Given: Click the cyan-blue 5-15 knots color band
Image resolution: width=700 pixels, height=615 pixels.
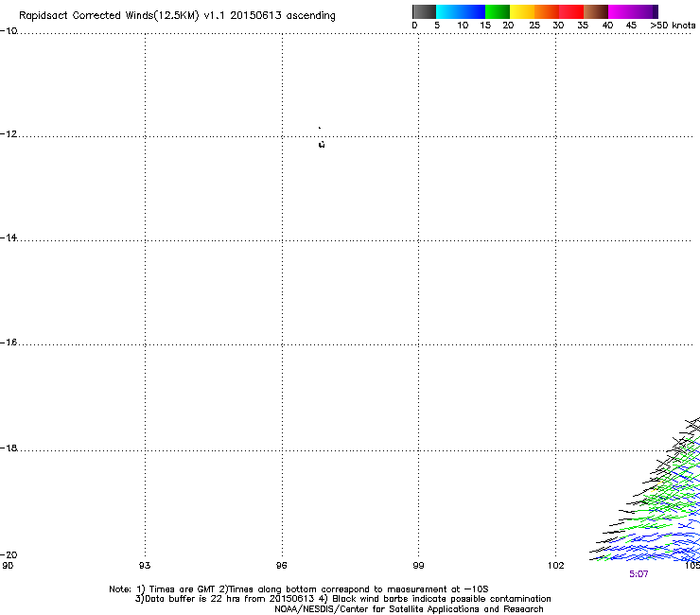Looking at the screenshot, I should click(461, 11).
